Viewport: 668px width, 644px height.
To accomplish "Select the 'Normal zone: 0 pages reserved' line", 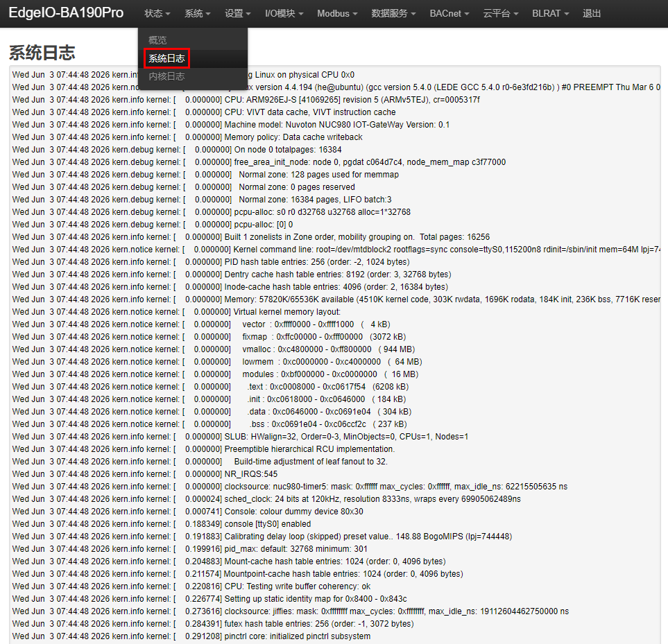I will point(184,187).
